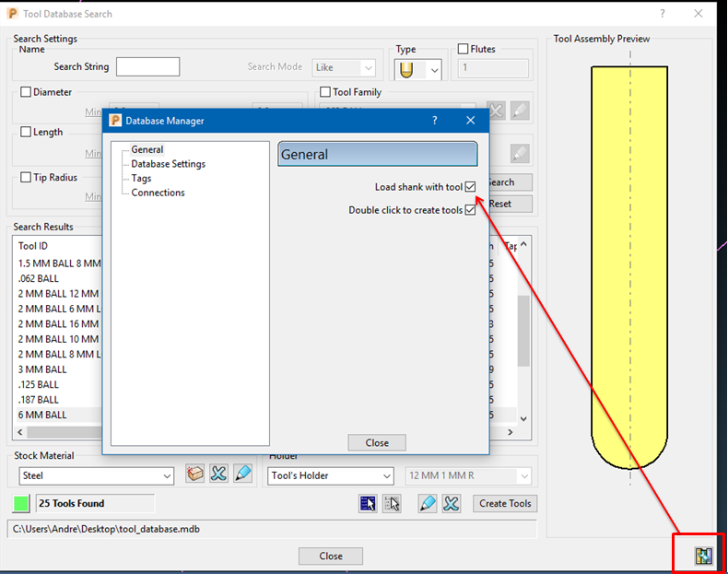The width and height of the screenshot is (728, 574).
Task: Click the Reset button
Action: tap(511, 204)
